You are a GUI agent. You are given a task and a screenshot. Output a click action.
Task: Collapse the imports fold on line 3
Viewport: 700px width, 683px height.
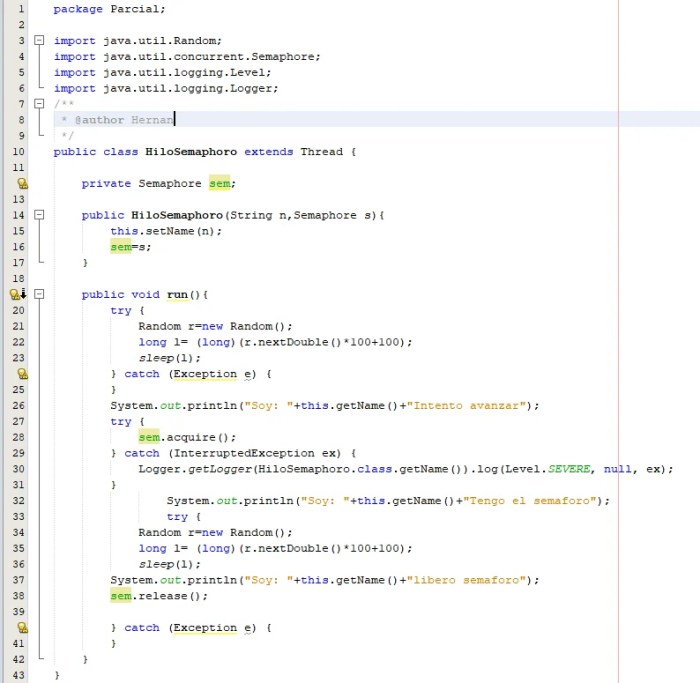39,40
